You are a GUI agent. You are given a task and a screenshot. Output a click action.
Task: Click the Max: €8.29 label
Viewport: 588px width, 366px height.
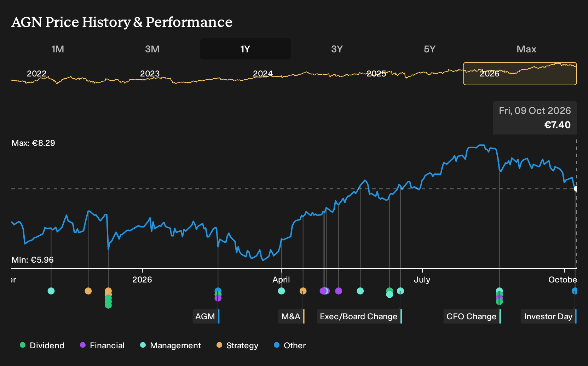pos(33,143)
